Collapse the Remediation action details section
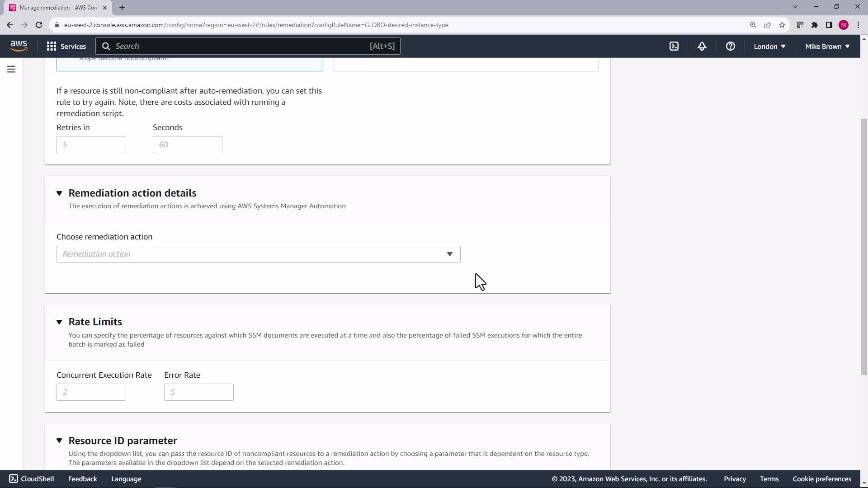Viewport: 868px width, 488px height. pyautogui.click(x=59, y=193)
